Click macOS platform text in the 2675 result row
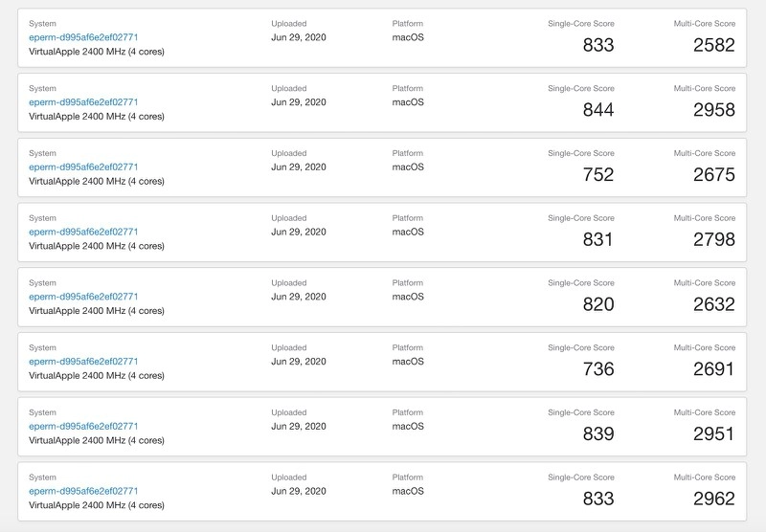 pyautogui.click(x=408, y=166)
